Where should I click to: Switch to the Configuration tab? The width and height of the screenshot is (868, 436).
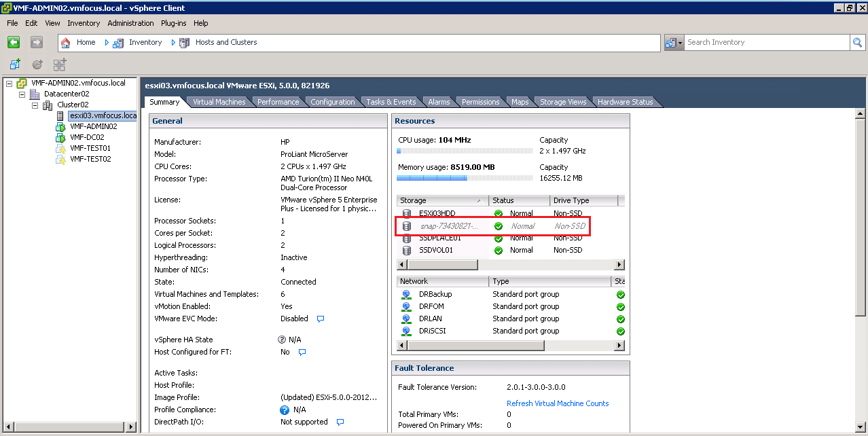tap(332, 102)
